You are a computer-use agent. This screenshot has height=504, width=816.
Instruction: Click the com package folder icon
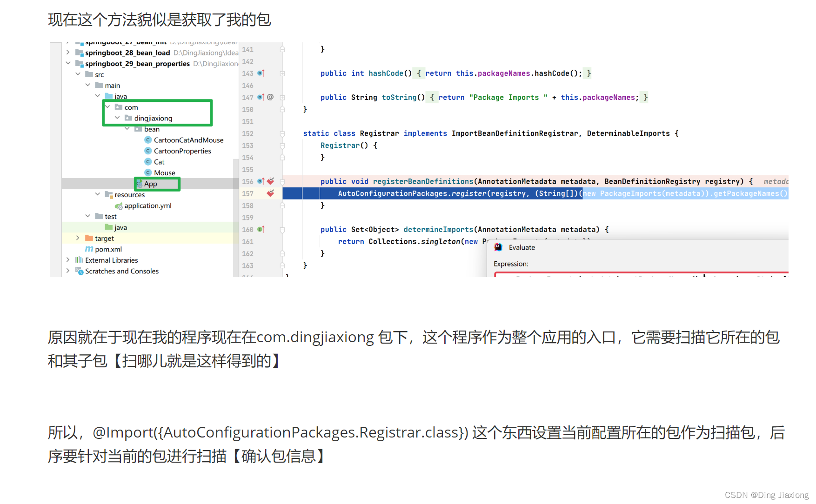click(119, 107)
